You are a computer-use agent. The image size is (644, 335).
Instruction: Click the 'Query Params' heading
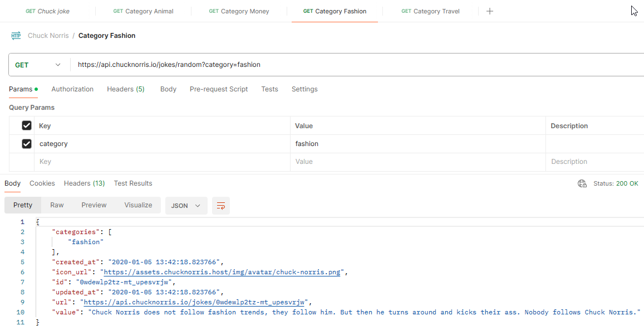tap(32, 108)
